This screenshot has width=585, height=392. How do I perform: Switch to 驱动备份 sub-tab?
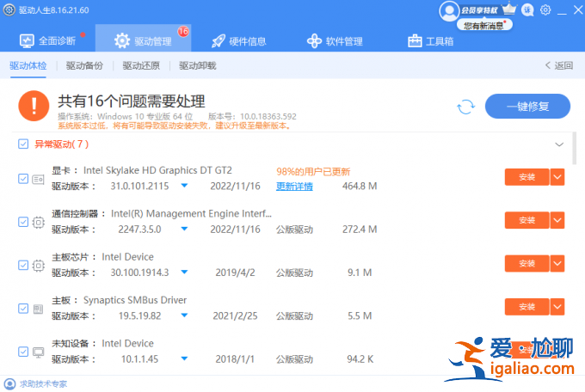pyautogui.click(x=84, y=65)
